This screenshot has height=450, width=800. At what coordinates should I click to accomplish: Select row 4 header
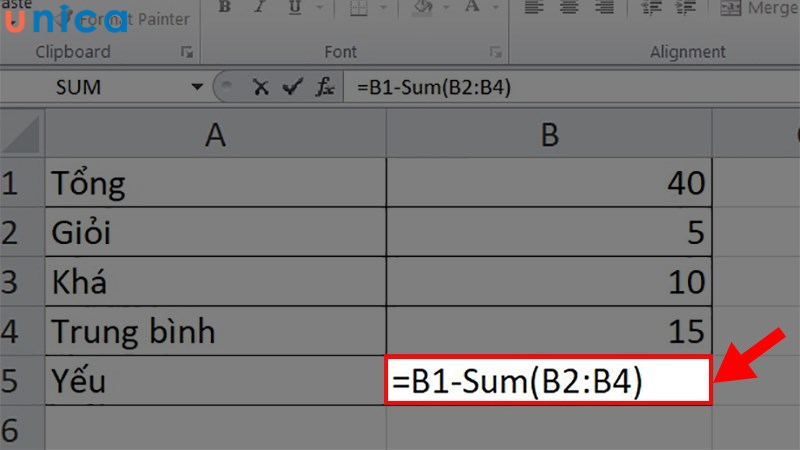22,331
